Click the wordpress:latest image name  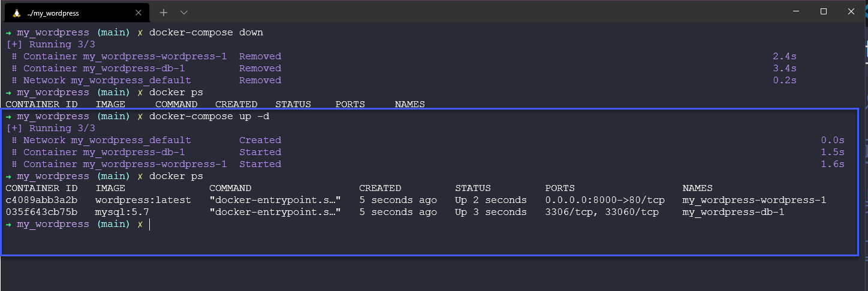point(143,200)
